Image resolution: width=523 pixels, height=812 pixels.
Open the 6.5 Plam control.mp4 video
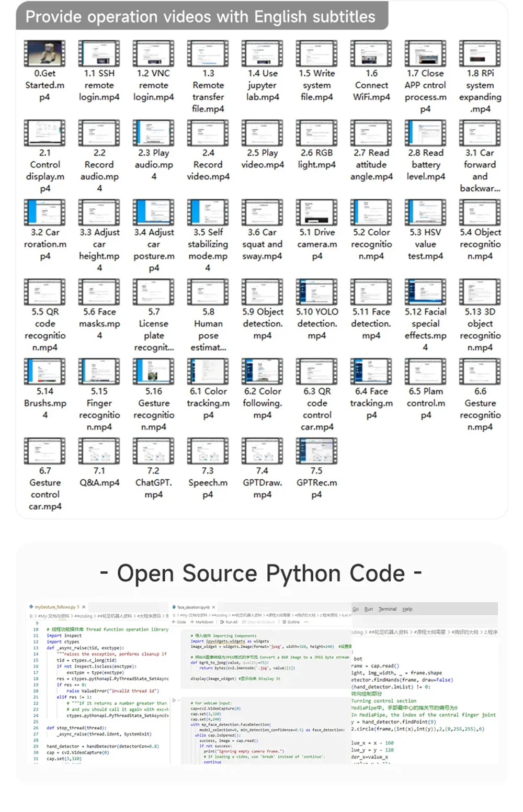426,371
